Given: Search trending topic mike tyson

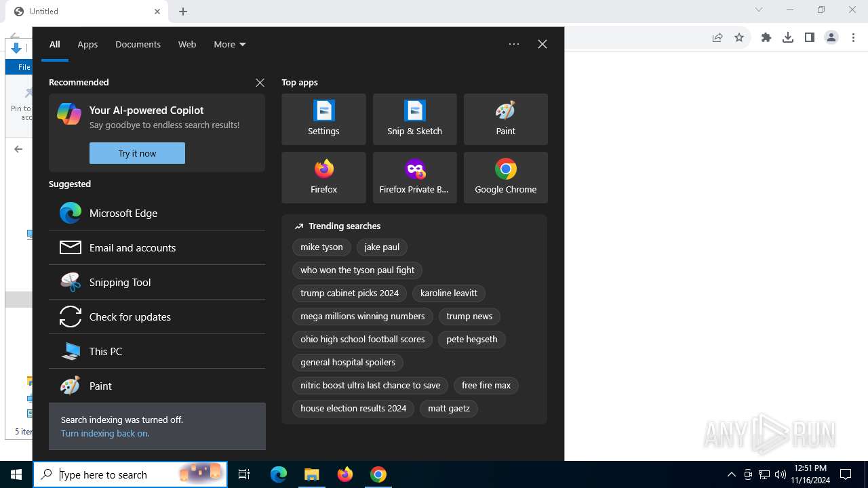Looking at the screenshot, I should click(x=321, y=247).
